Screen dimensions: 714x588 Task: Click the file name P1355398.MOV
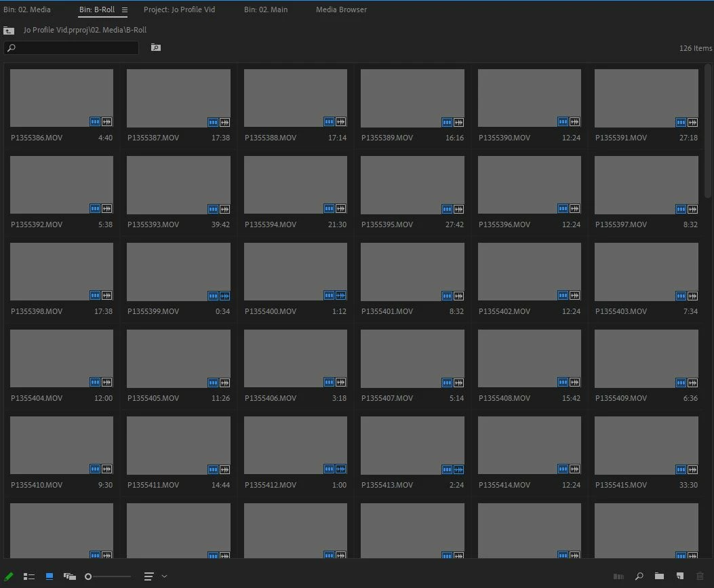coord(37,311)
